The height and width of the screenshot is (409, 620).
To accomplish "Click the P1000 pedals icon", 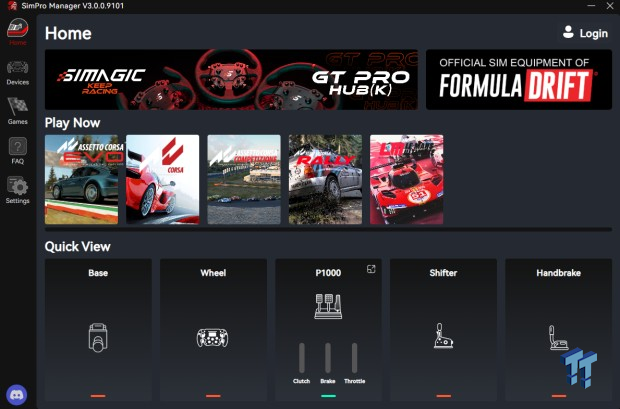I will [328, 306].
